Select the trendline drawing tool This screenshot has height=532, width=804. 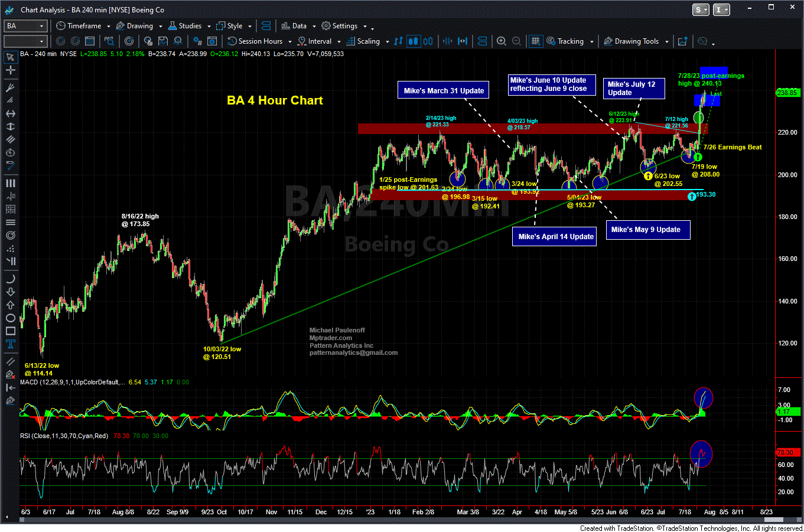[10, 361]
